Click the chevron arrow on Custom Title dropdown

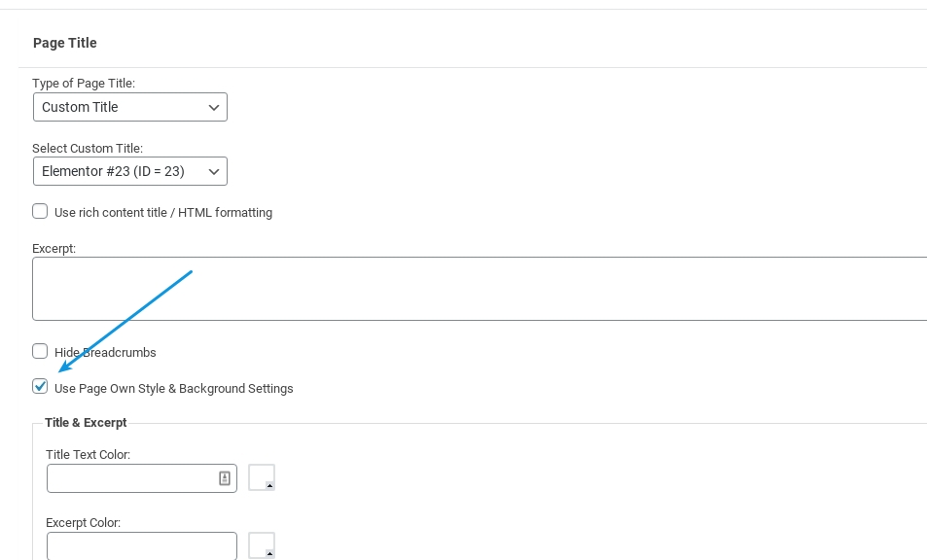[214, 108]
